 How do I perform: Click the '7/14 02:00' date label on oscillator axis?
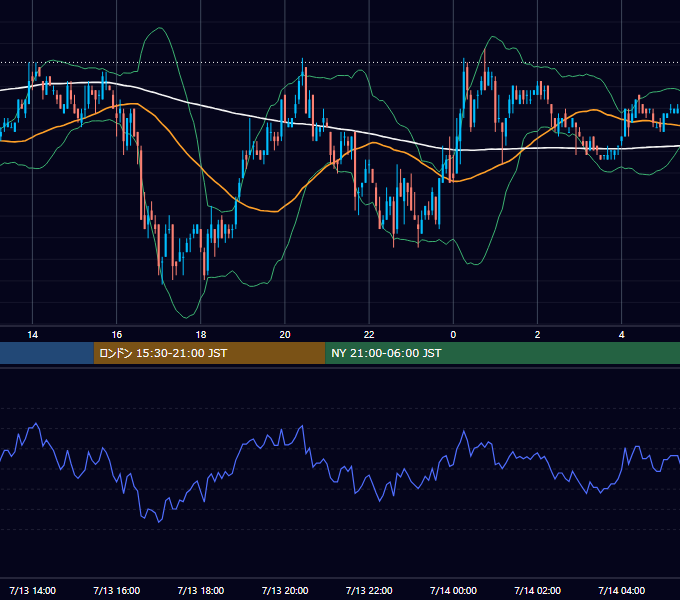point(537,590)
